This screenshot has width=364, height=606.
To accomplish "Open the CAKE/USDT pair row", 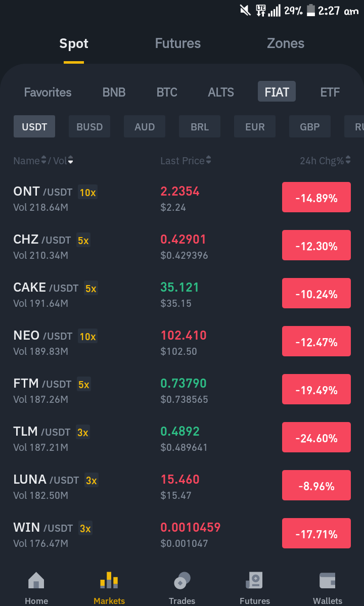I will click(x=182, y=295).
